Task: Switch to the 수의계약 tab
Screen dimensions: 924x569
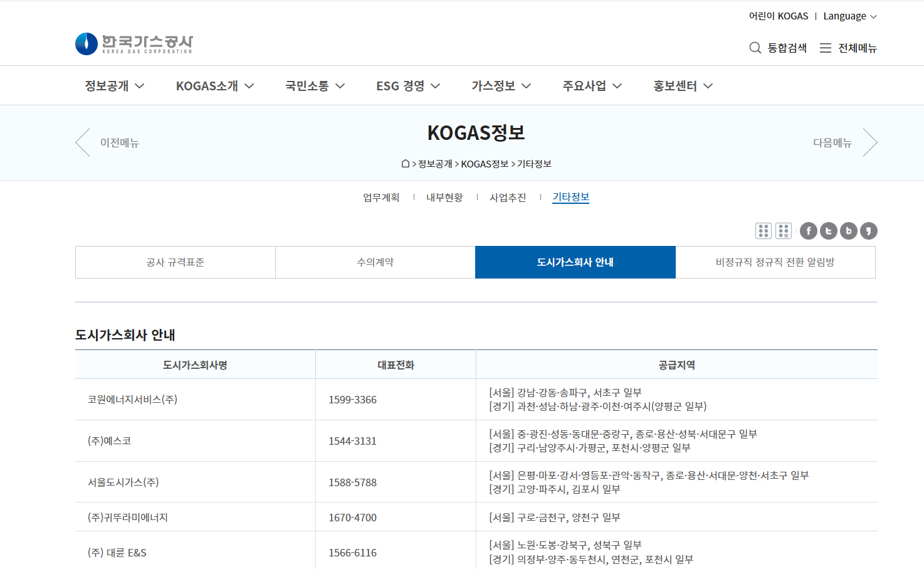Action: pos(375,262)
